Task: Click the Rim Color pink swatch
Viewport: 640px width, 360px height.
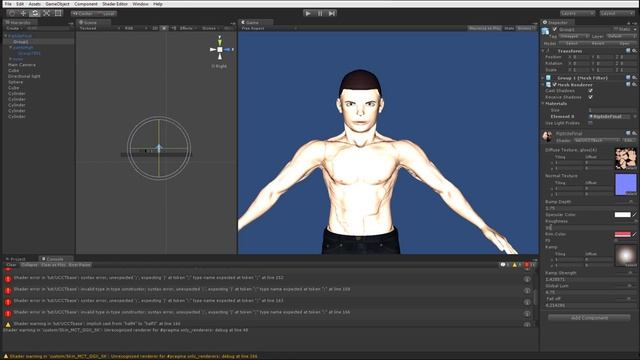Action: [622, 234]
